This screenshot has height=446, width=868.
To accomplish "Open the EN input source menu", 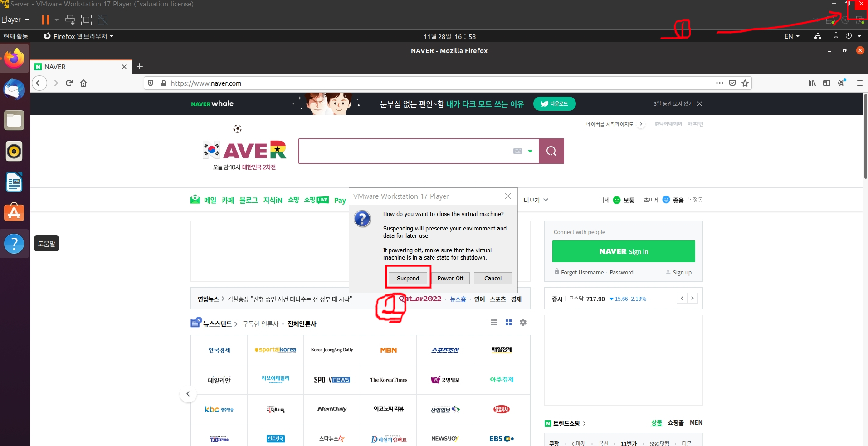I will pos(792,36).
